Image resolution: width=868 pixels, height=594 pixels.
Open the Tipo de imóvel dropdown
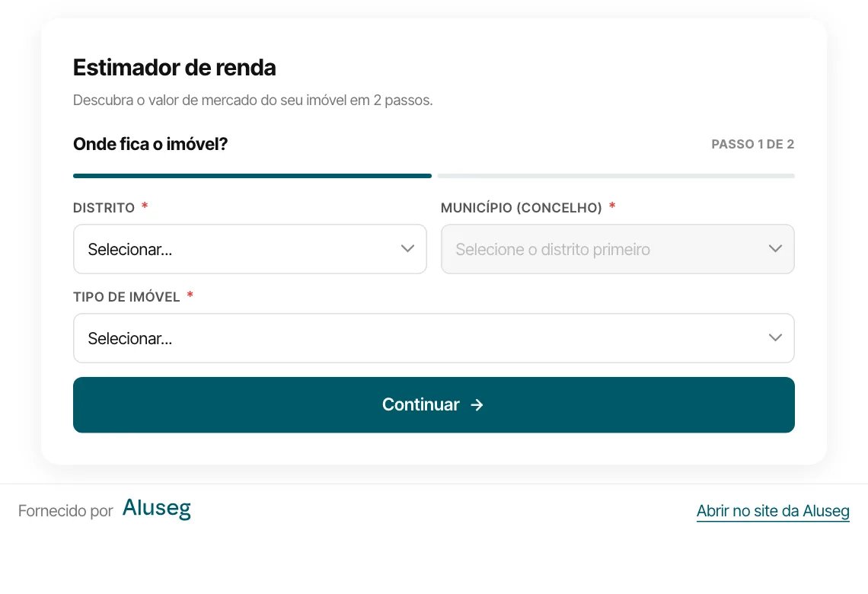point(434,338)
